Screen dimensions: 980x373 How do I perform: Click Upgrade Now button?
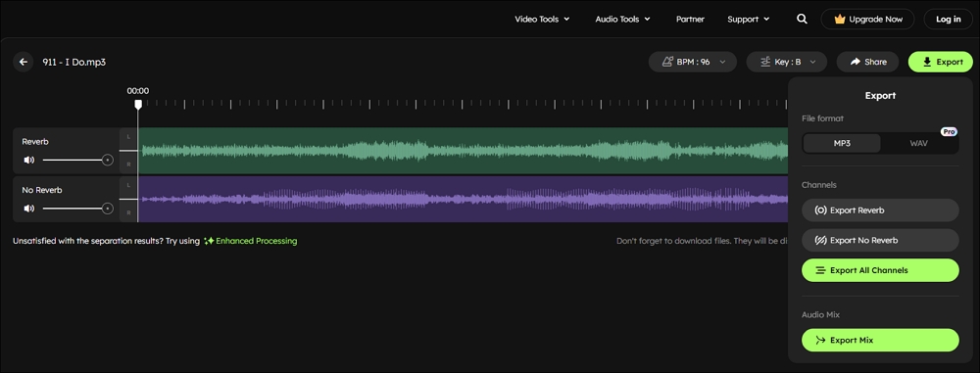pos(867,19)
